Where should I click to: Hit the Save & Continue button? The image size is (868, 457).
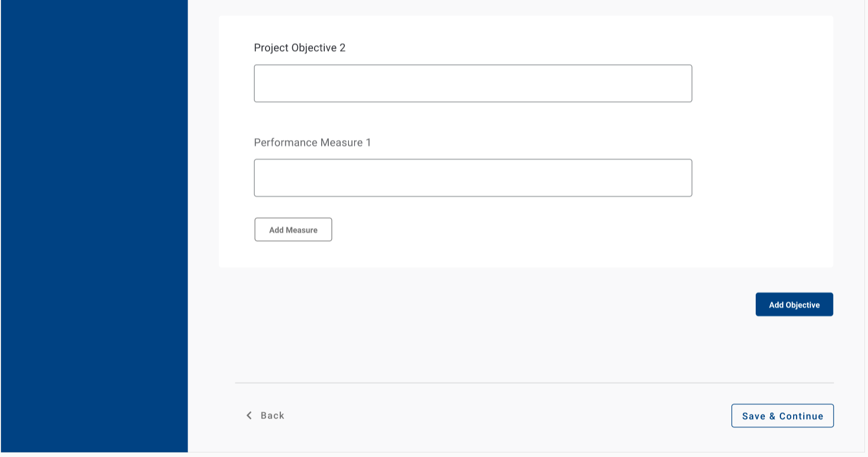pos(782,416)
